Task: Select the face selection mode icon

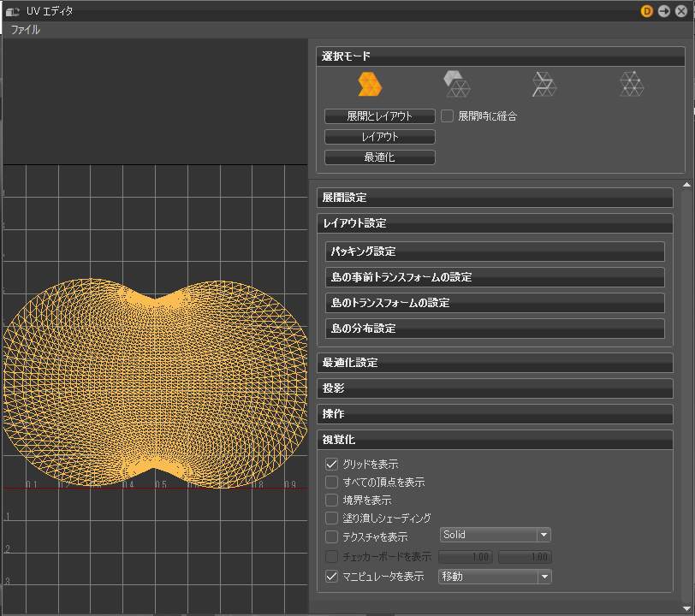Action: [x=456, y=84]
